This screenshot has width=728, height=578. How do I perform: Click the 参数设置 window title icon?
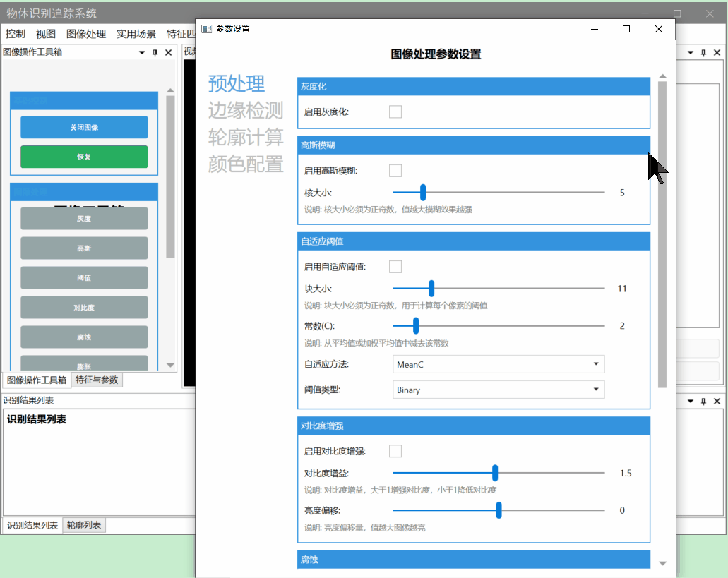(x=207, y=29)
